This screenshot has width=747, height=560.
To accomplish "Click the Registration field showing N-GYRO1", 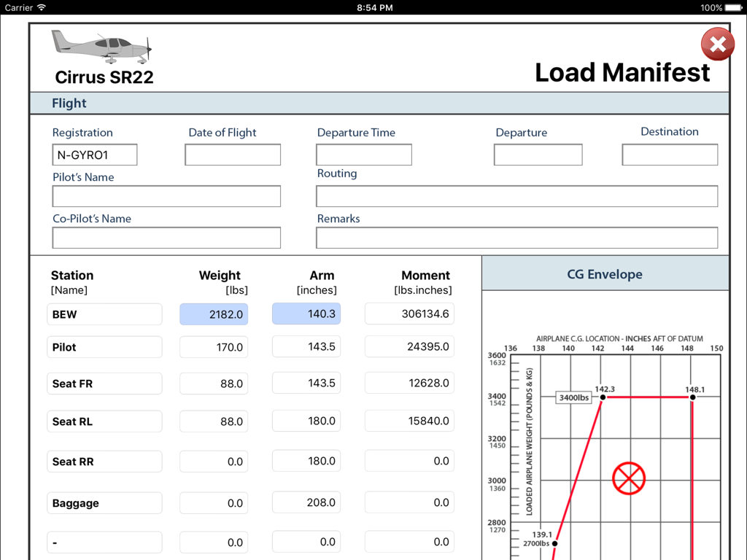I will tap(95, 155).
